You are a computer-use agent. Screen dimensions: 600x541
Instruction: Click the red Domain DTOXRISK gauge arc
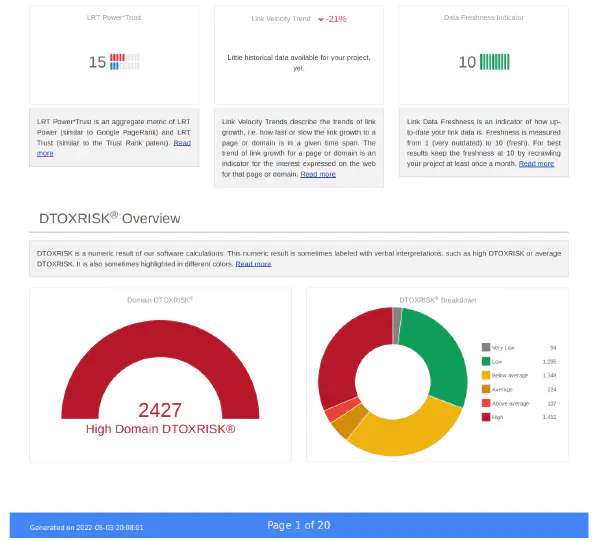pos(160,339)
